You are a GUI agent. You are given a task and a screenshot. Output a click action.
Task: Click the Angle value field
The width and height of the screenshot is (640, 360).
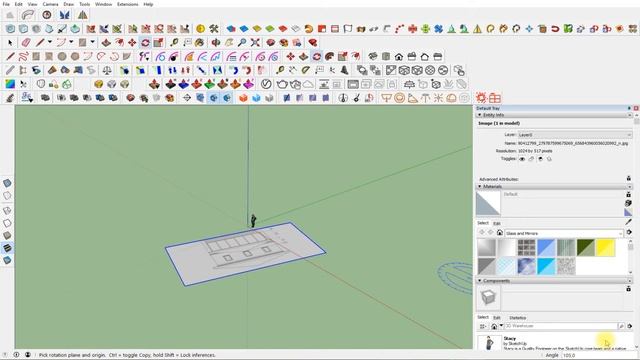pyautogui.click(x=599, y=355)
